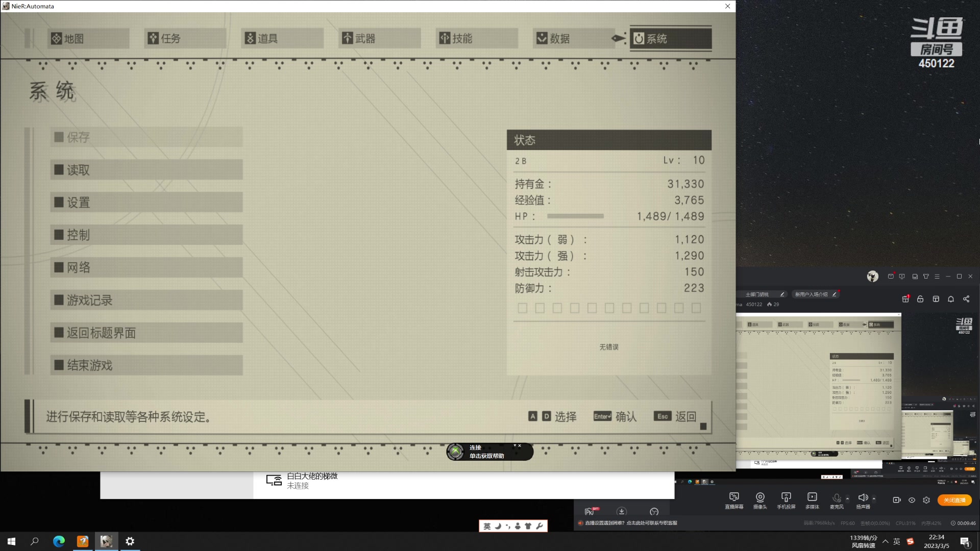The image size is (980, 551).
Task: Click the Sogou input tray icon
Action: point(910,541)
